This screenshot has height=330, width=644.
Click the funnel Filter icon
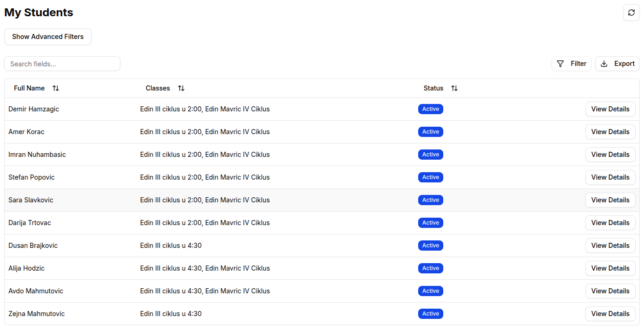(560, 64)
